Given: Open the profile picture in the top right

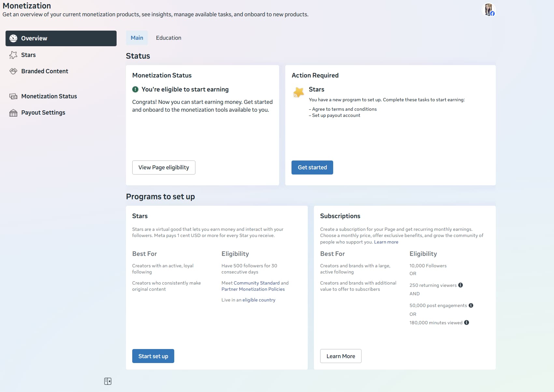Looking at the screenshot, I should pyautogui.click(x=488, y=10).
